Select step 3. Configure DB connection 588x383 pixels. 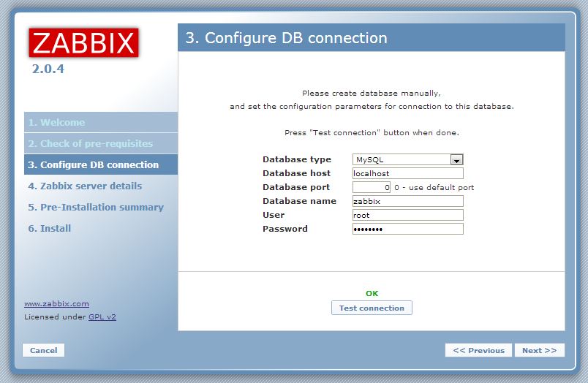pyautogui.click(x=101, y=164)
